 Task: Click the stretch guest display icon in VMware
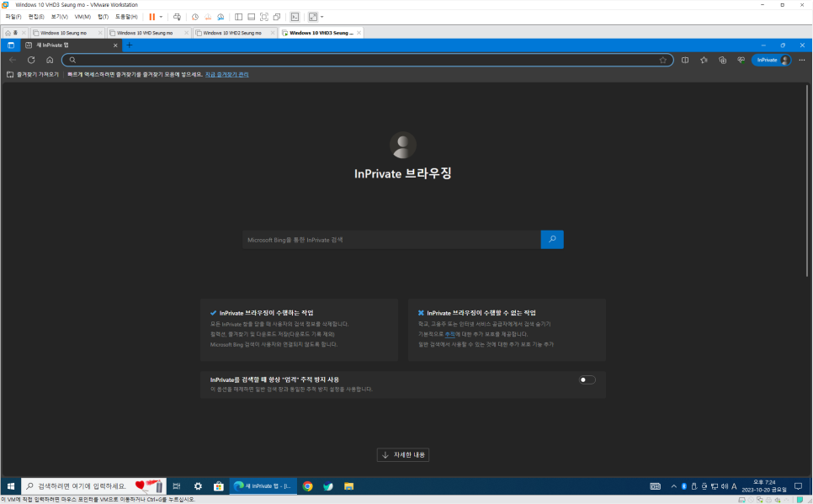click(312, 17)
